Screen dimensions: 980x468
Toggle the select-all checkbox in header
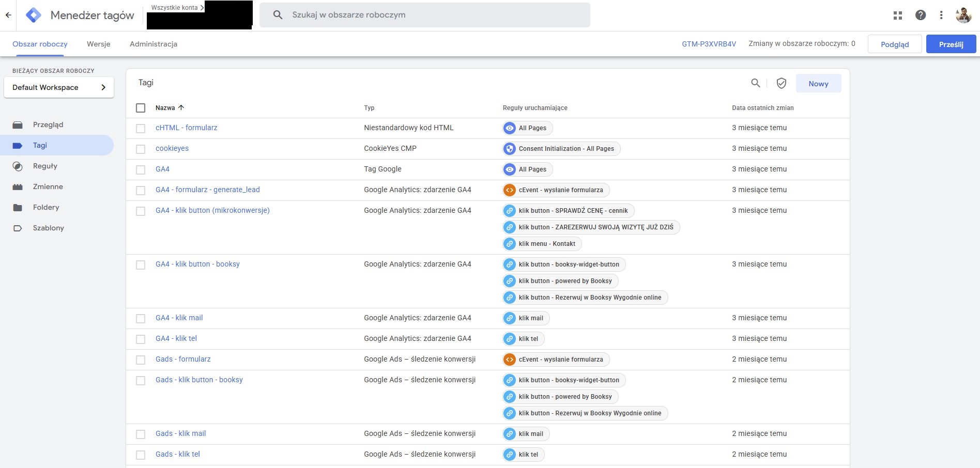[x=141, y=108]
